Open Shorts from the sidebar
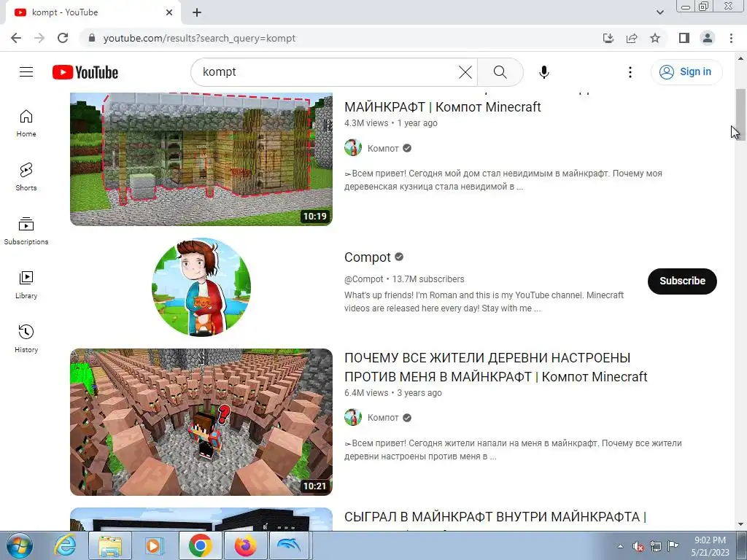 pyautogui.click(x=26, y=177)
